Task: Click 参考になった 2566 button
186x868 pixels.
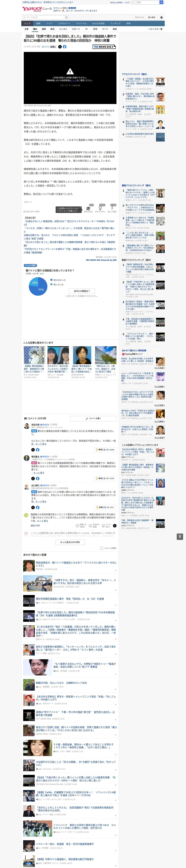Action: coord(105,449)
